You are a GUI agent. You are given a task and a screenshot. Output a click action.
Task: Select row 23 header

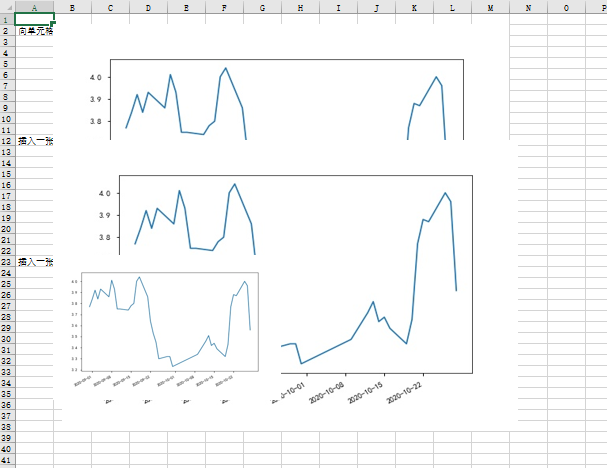7,262
